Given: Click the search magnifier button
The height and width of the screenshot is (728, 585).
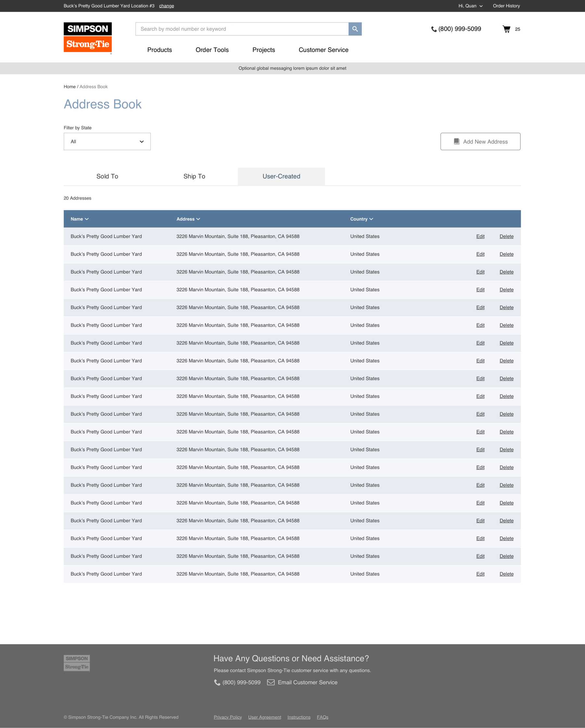Looking at the screenshot, I should coord(355,29).
